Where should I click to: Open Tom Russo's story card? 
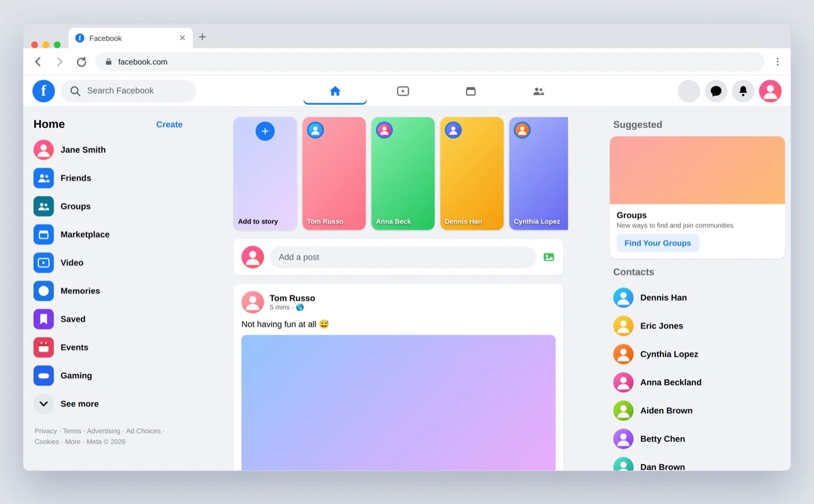(x=334, y=173)
